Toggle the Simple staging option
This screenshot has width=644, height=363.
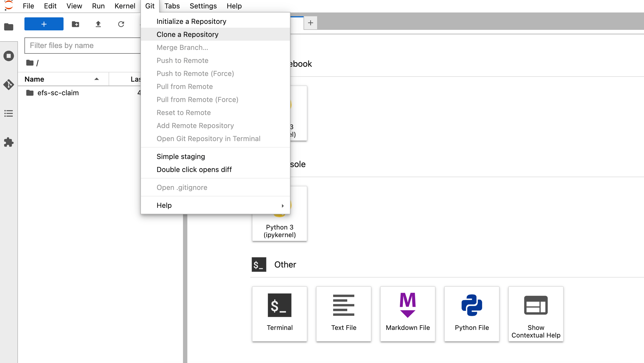tap(181, 157)
